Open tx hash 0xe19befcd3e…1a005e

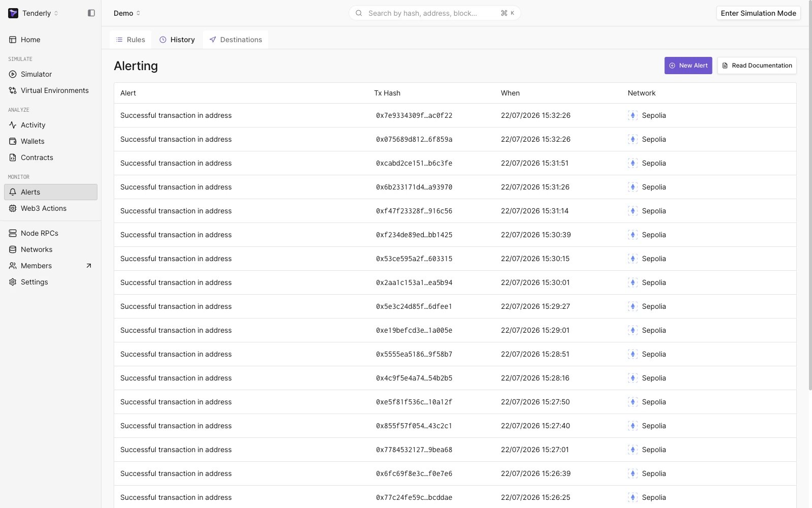point(414,330)
